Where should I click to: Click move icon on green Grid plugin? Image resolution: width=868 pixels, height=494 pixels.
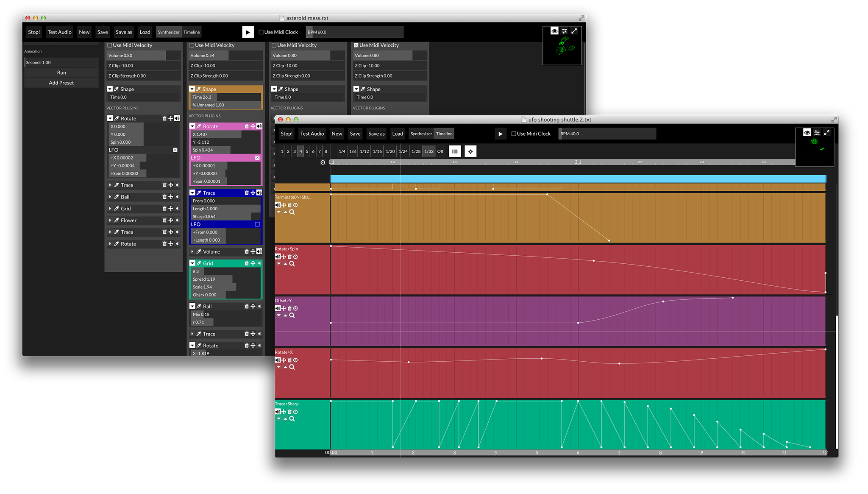coord(253,263)
